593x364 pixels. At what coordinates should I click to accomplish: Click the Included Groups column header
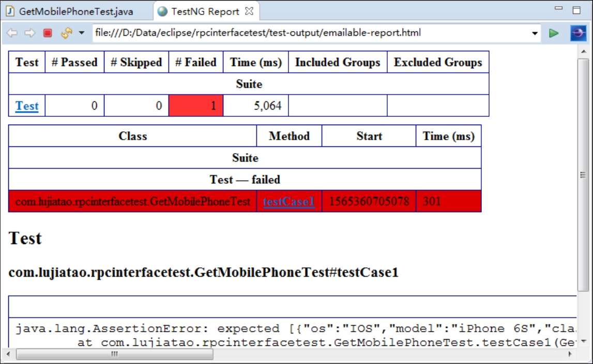[338, 62]
